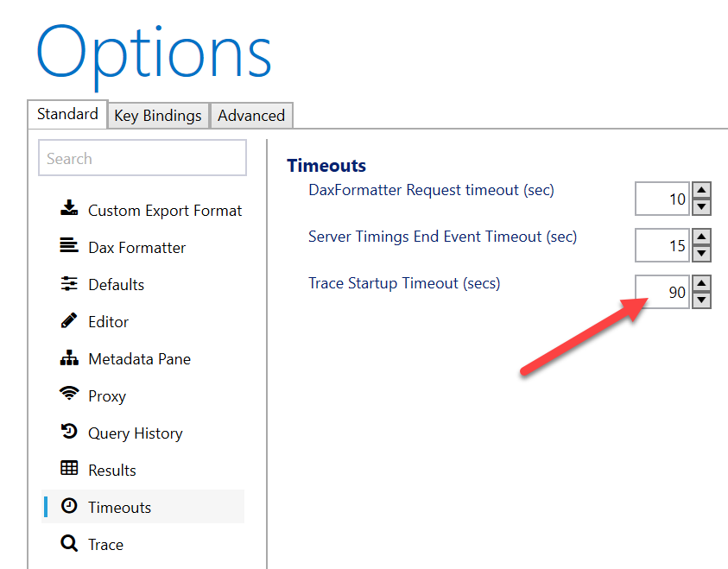Select the Defaults category in the sidebar
728x569 pixels.
click(x=123, y=284)
